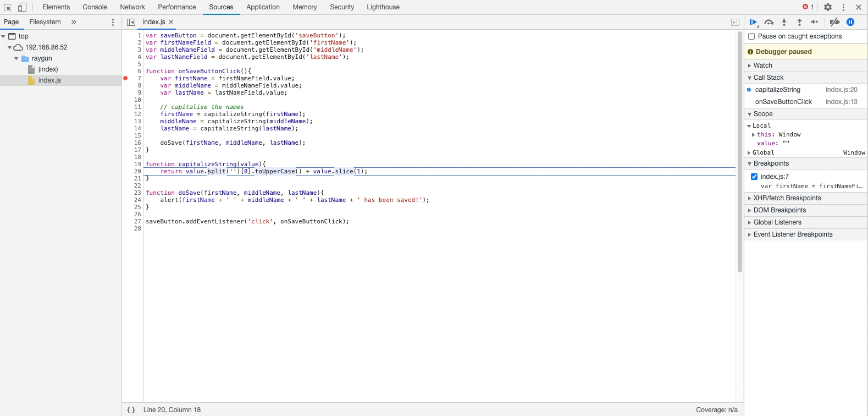Click the Coverage: n/a status text
Image resolution: width=868 pixels, height=416 pixels.
coord(717,410)
